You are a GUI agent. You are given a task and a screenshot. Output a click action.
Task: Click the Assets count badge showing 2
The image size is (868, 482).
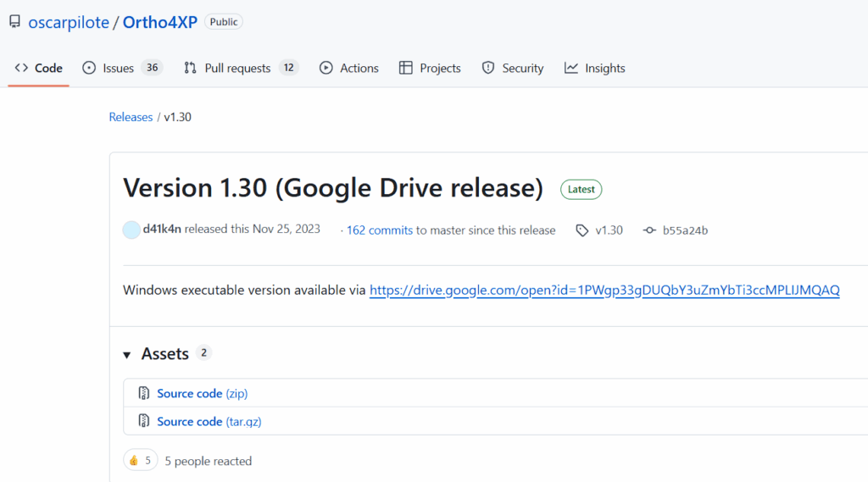click(x=203, y=353)
